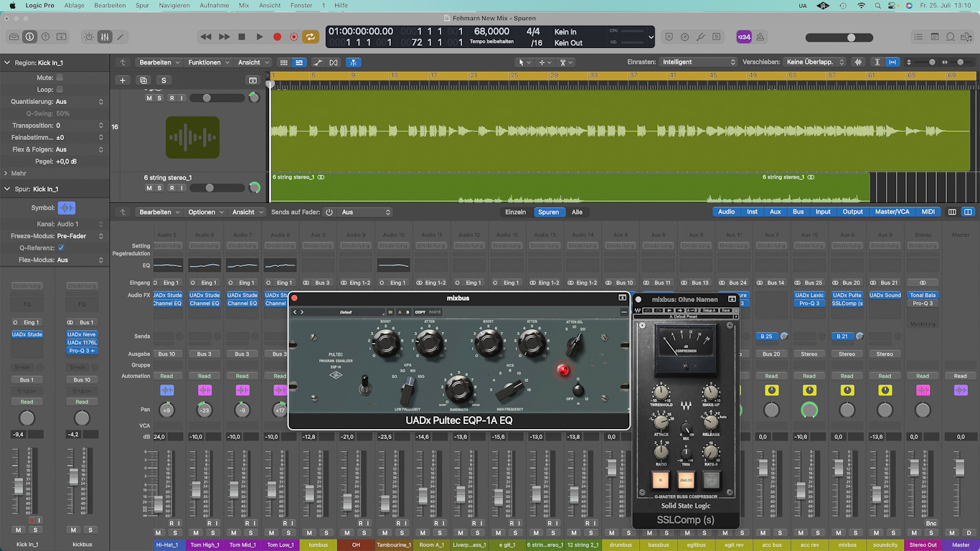Screen dimensions: 980x551
Task: Click the A preset button in Pultec
Action: pyautogui.click(x=399, y=312)
